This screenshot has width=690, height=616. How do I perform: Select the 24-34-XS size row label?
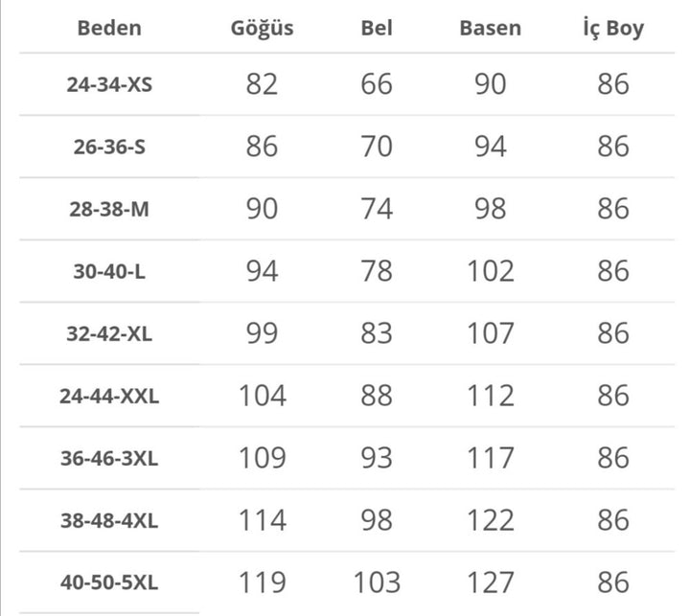tap(109, 84)
